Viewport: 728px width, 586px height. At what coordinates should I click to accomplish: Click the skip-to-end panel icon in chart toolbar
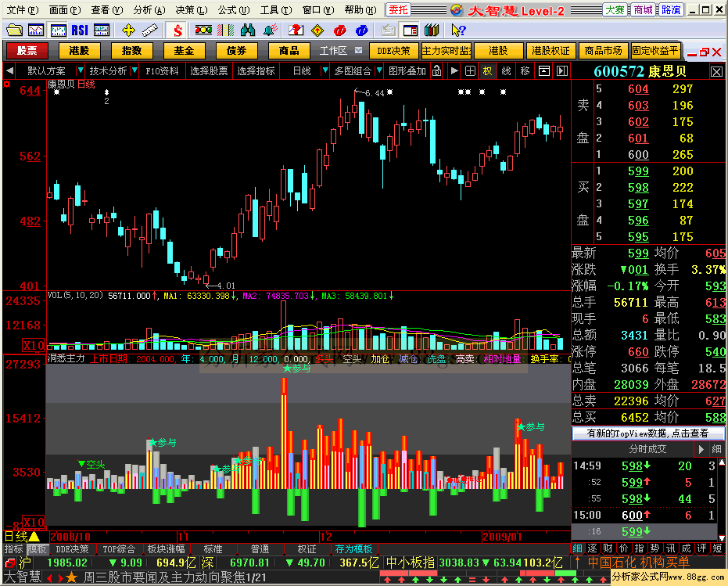click(562, 71)
